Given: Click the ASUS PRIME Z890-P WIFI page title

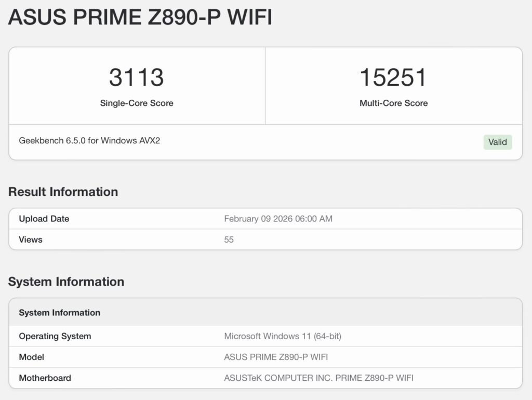Looking at the screenshot, I should (140, 18).
